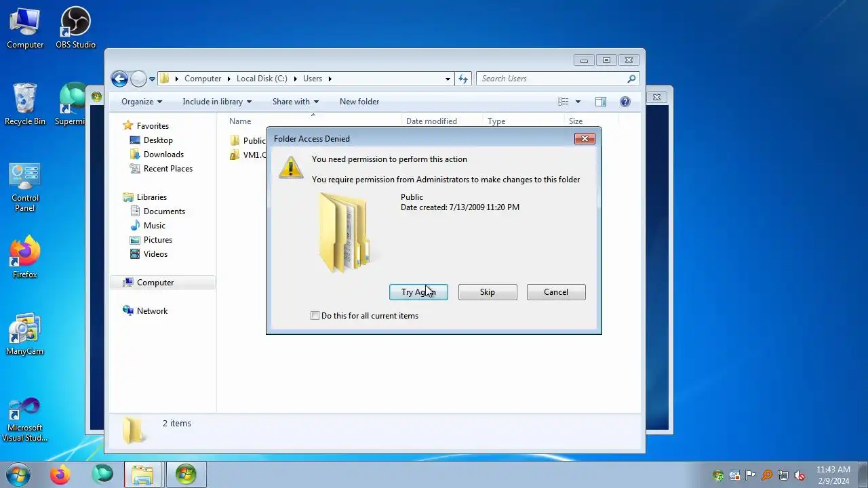Click the search magnifier icon
This screenshot has height=488, width=868.
tap(631, 79)
